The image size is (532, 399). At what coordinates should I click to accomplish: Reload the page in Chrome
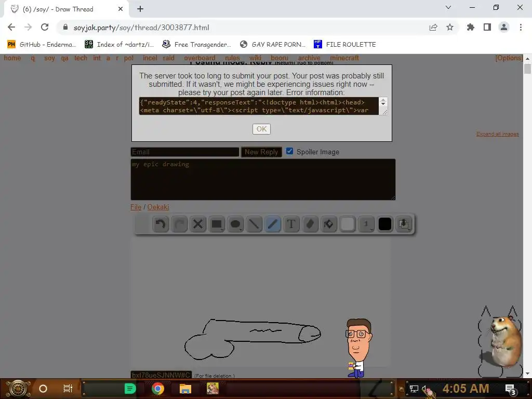tap(45, 27)
